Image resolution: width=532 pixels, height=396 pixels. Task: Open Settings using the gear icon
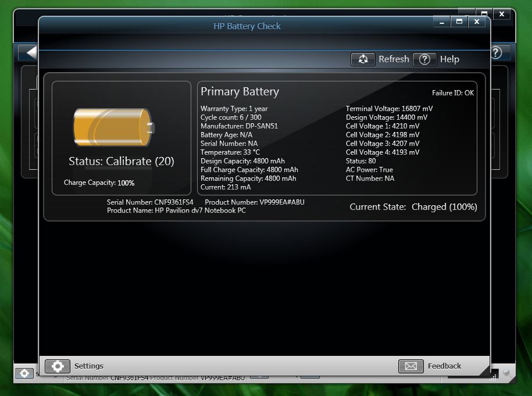[x=58, y=366]
